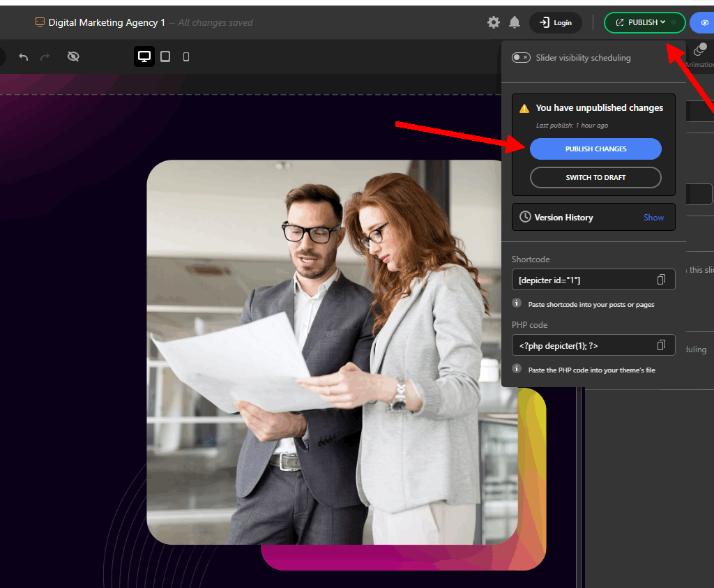Click the shortcode input field
Viewport: 714px width, 588px height.
(x=593, y=280)
